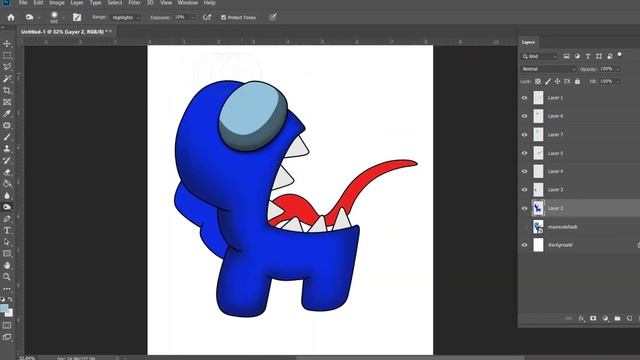Image resolution: width=640 pixels, height=360 pixels.
Task: Toggle lock all padlock icon
Action: (x=577, y=82)
